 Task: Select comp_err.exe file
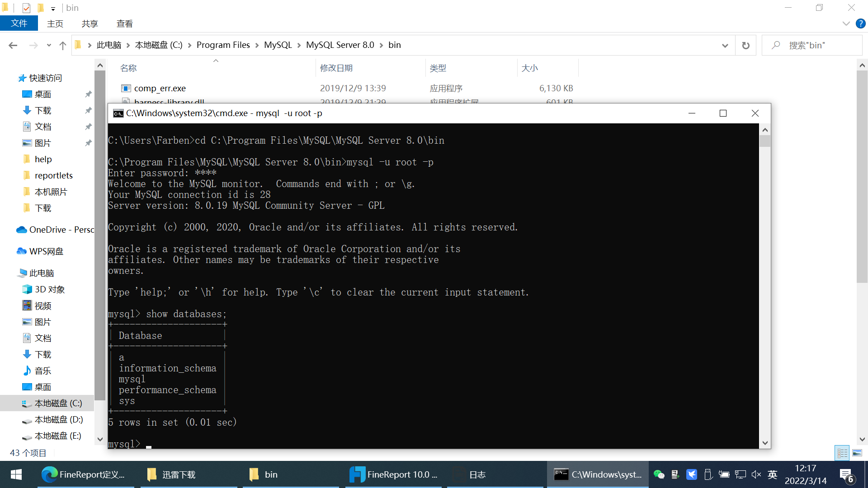coord(160,88)
